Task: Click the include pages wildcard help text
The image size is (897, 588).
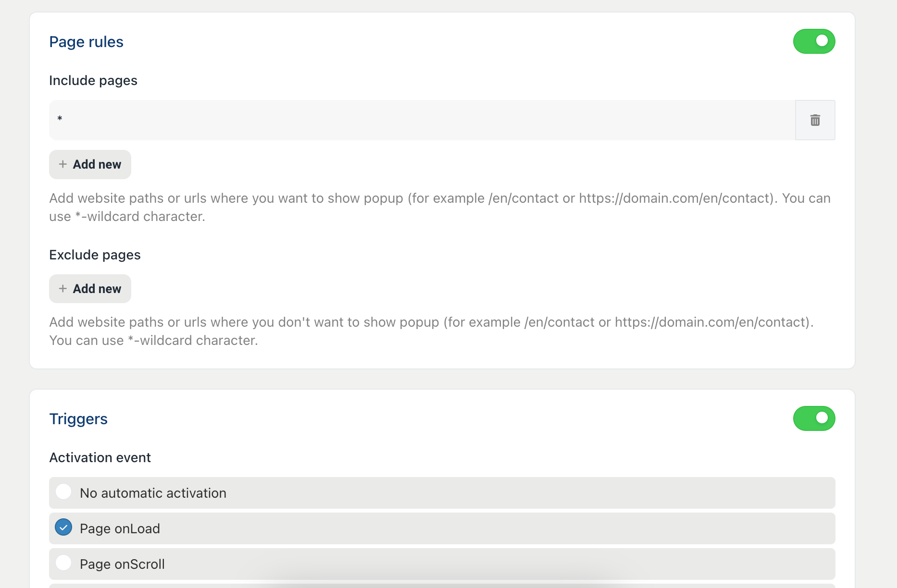Action: point(440,207)
